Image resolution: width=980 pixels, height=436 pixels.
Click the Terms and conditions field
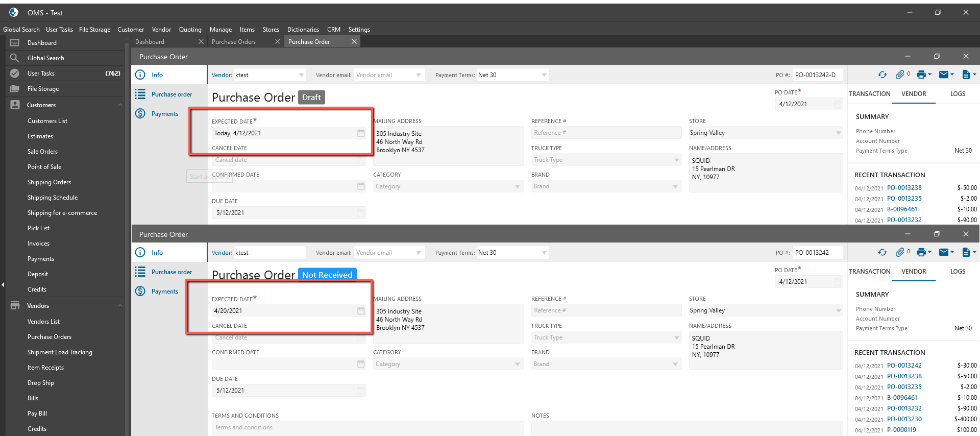(x=368, y=428)
